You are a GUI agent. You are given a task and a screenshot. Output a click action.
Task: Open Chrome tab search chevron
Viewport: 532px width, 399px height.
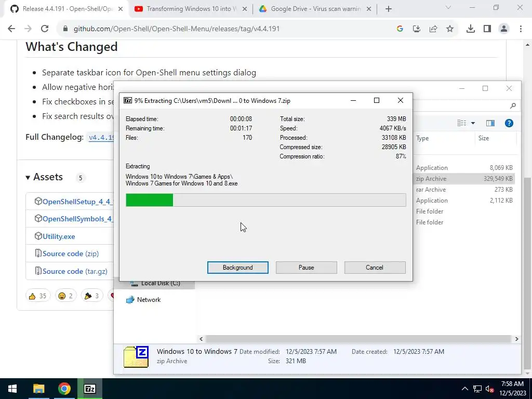[x=448, y=7]
